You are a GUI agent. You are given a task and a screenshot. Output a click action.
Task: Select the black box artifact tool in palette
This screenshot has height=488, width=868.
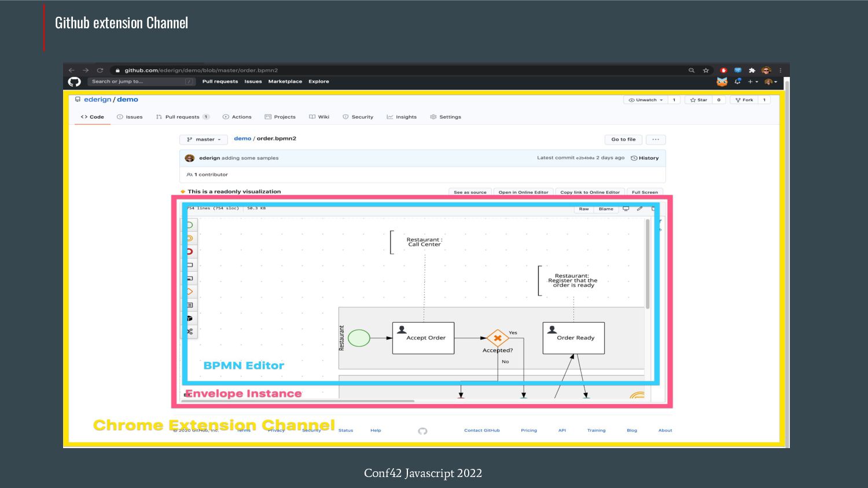(190, 318)
